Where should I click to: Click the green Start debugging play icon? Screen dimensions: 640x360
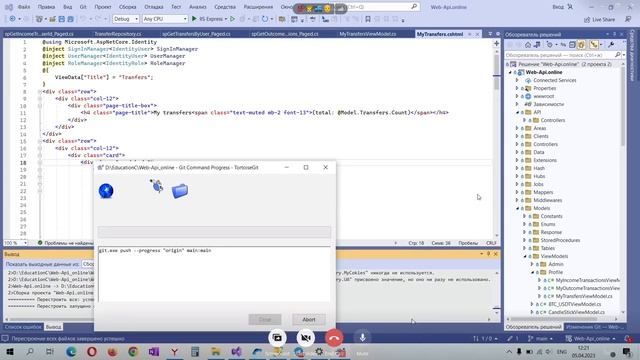click(194, 19)
